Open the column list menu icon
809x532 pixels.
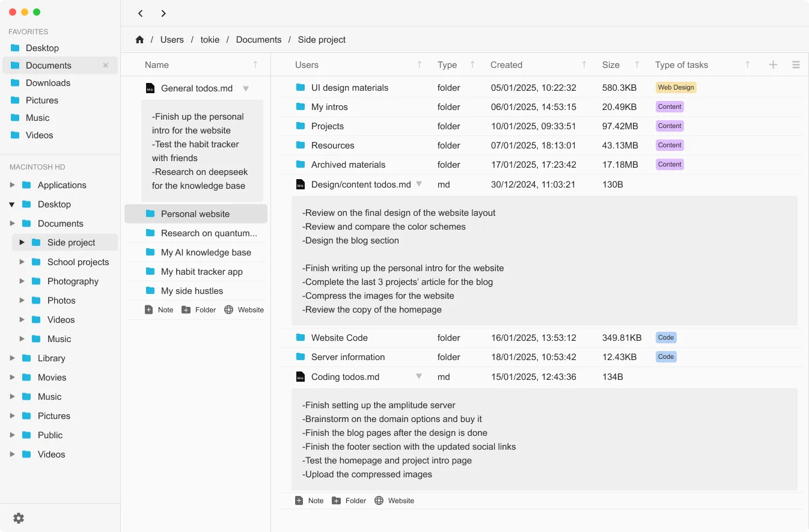(796, 65)
